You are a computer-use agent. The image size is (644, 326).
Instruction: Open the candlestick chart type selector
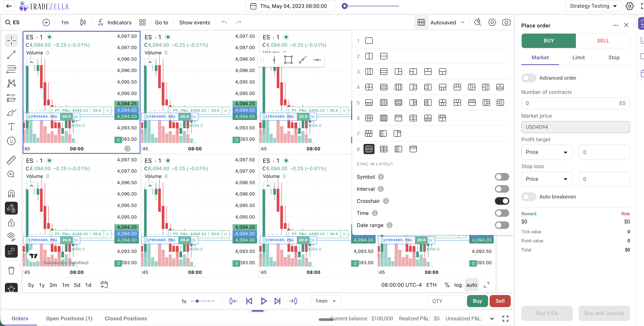83,22
